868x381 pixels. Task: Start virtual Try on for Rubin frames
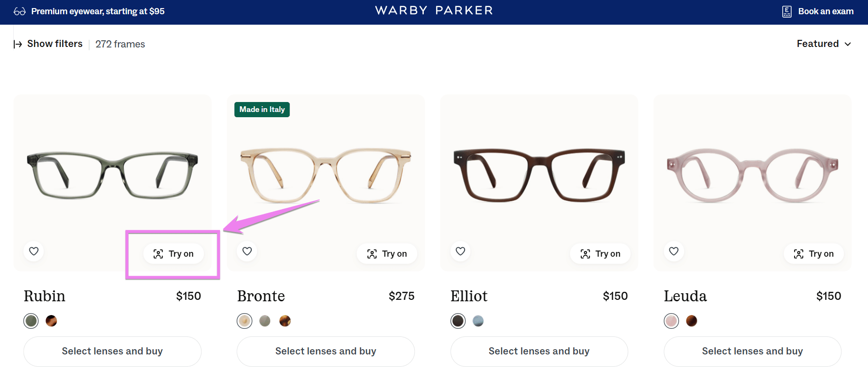[x=173, y=253]
